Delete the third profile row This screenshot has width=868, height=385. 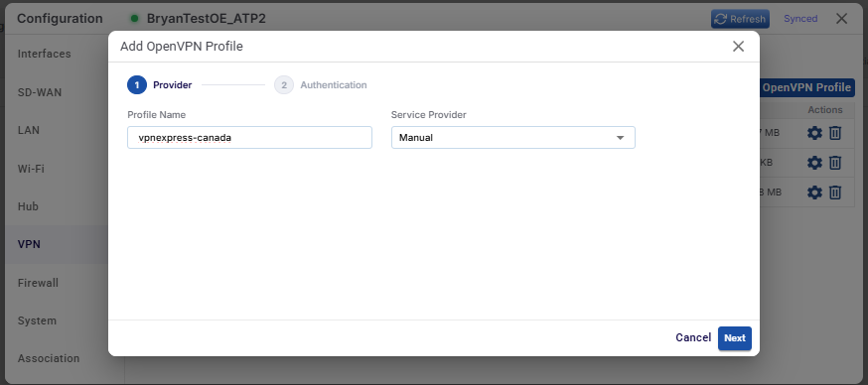835,192
